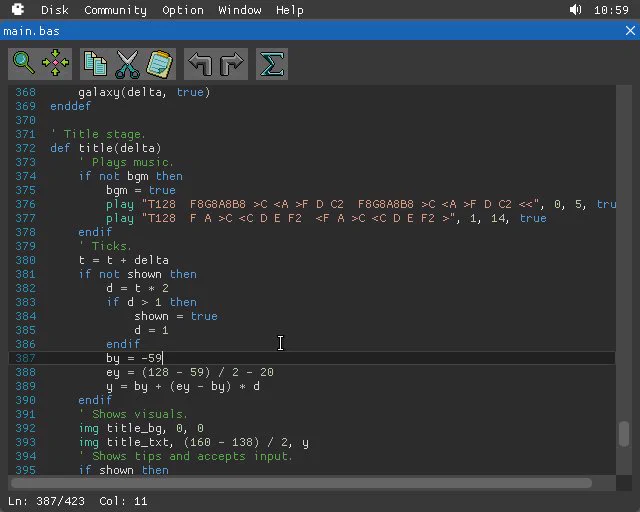The height and width of the screenshot is (512, 640).
Task: Click the 'y = by + (ey - by) * d' line
Action: click(x=183, y=386)
